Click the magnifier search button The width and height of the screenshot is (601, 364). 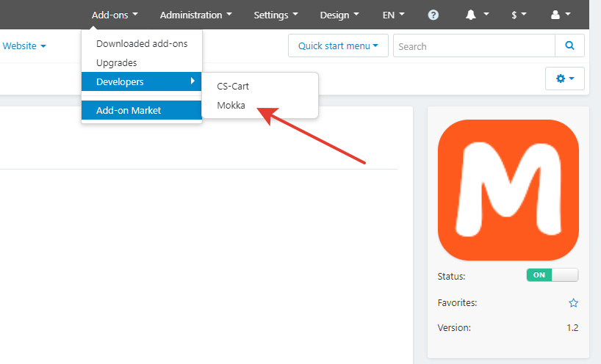pyautogui.click(x=569, y=45)
